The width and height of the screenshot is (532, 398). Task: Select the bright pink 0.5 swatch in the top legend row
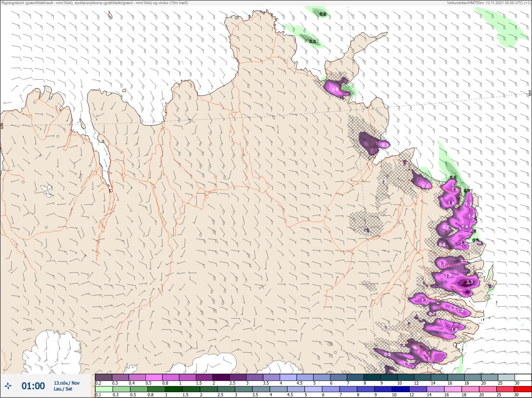pyautogui.click(x=154, y=377)
